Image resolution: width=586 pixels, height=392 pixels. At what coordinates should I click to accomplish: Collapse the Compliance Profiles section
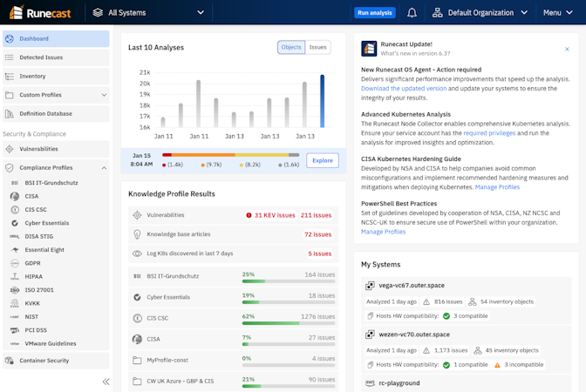[104, 167]
